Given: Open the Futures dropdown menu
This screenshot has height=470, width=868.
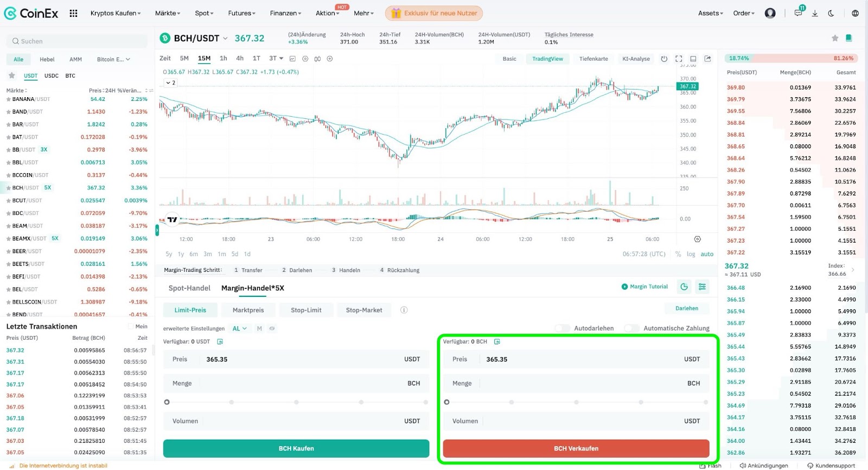Looking at the screenshot, I should 241,13.
